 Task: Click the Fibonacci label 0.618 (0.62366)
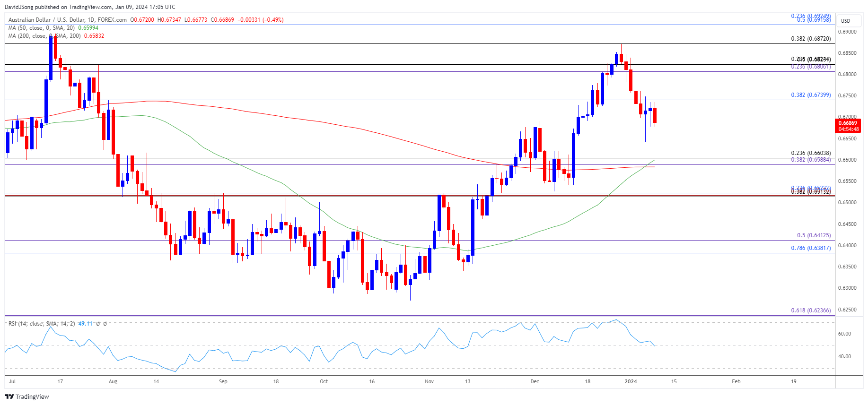811,310
